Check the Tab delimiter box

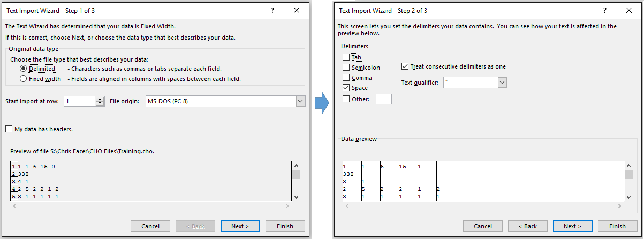[x=346, y=57]
